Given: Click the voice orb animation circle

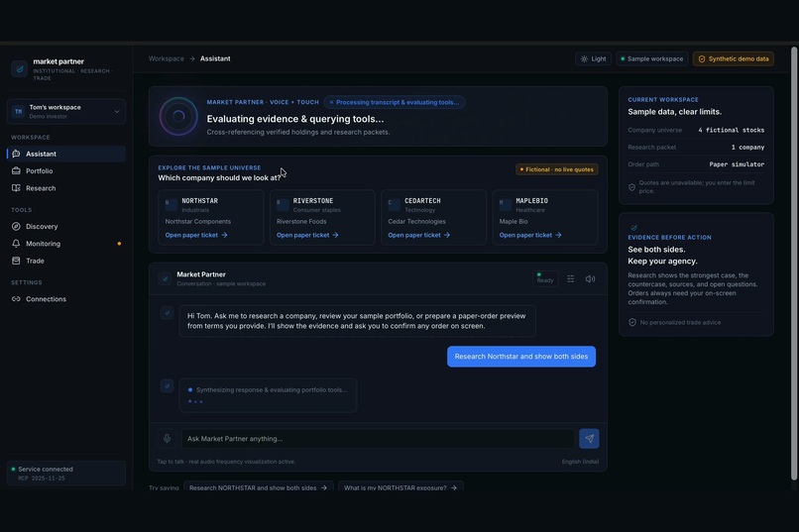Looking at the screenshot, I should coord(178,117).
